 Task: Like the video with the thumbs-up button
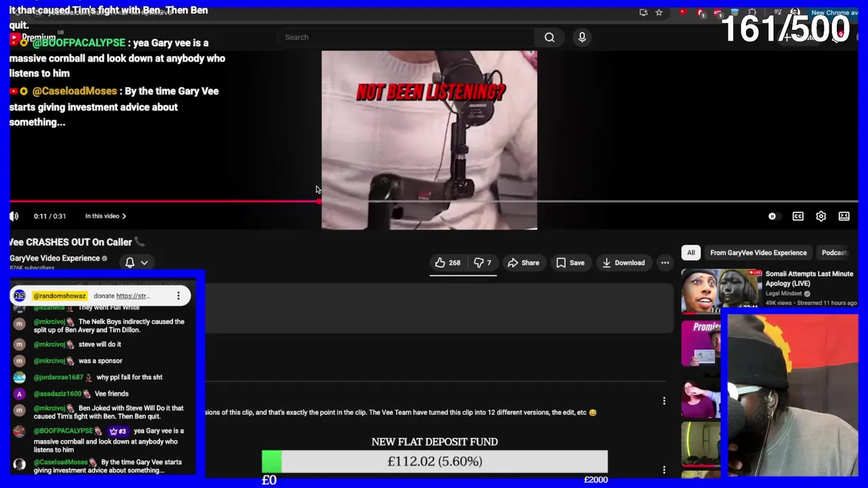(x=448, y=263)
